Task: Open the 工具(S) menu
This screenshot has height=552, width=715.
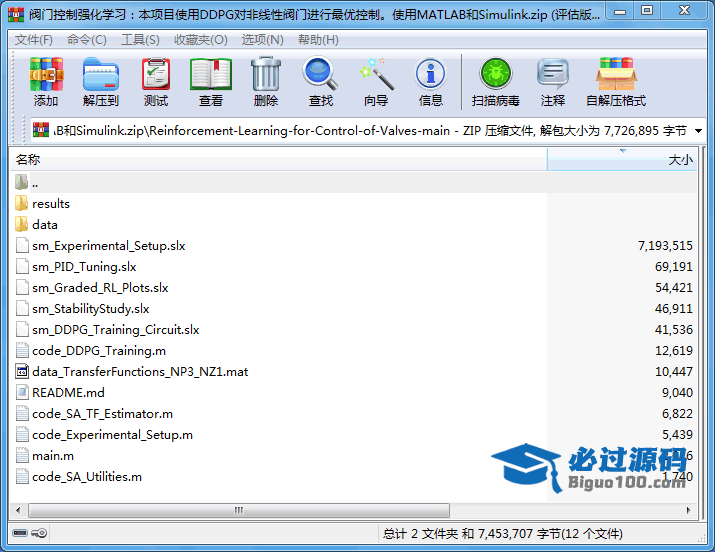Action: pyautogui.click(x=140, y=40)
